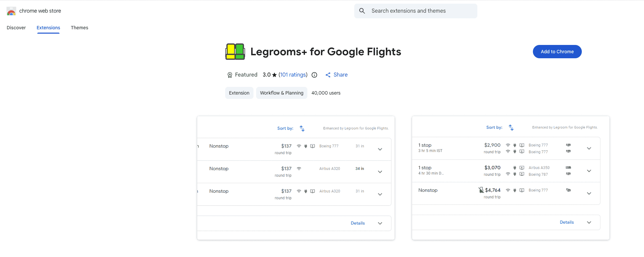
Task: Click the sort arrows icon in the right flight card
Action: 511,127
